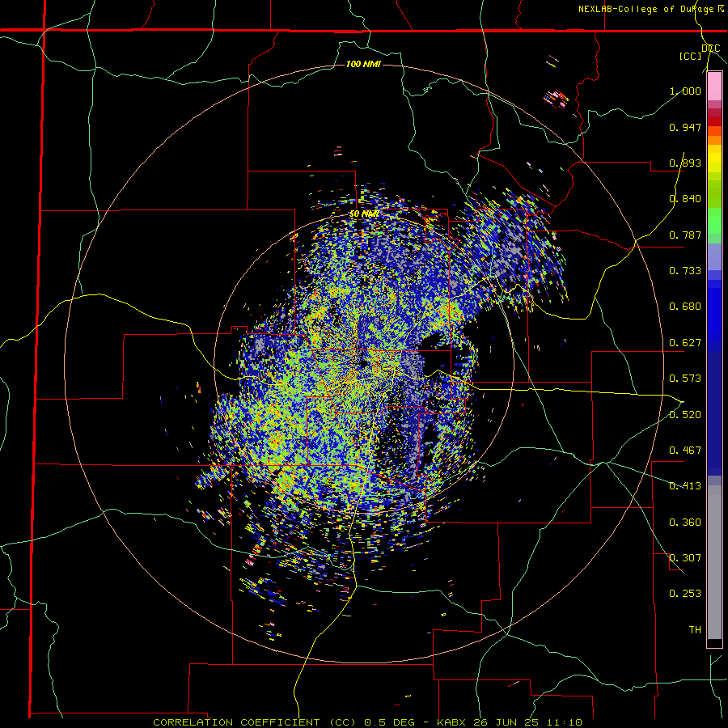Click the 0.680 legend value
728x728 pixels.
(x=685, y=307)
